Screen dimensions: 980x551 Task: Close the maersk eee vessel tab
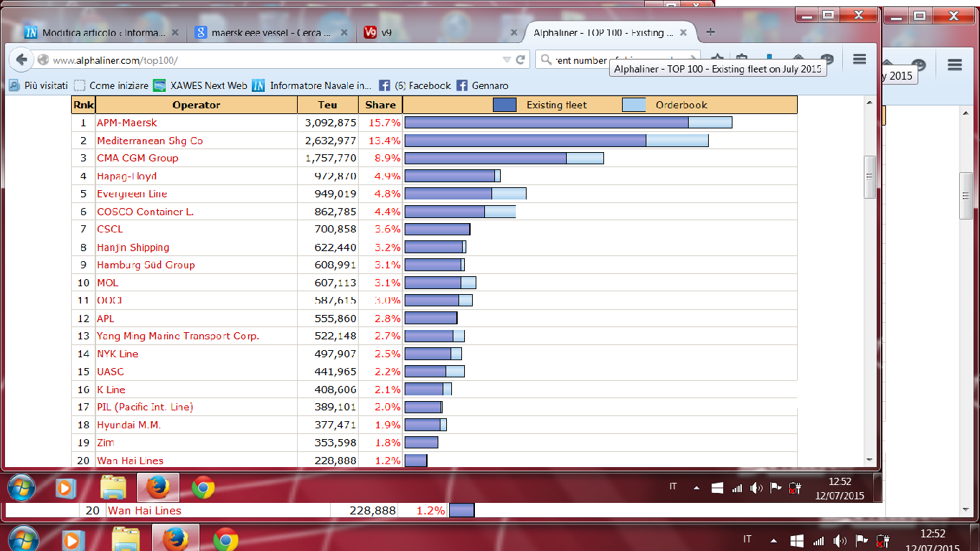345,33
